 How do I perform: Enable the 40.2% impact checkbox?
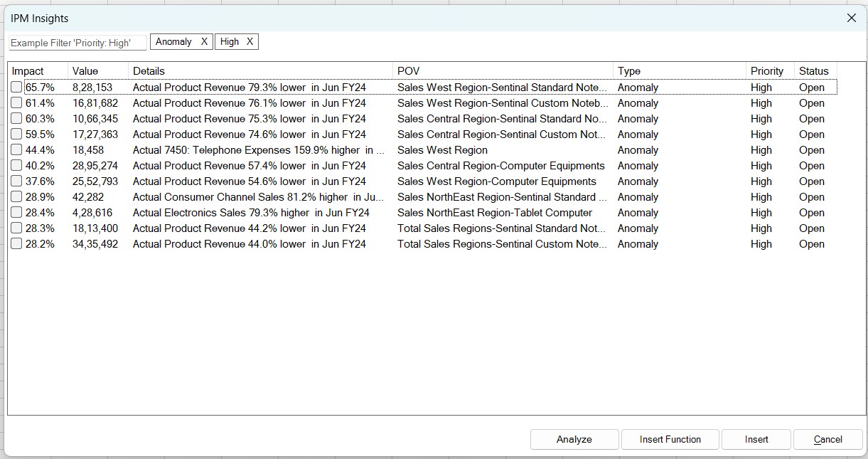click(x=16, y=165)
